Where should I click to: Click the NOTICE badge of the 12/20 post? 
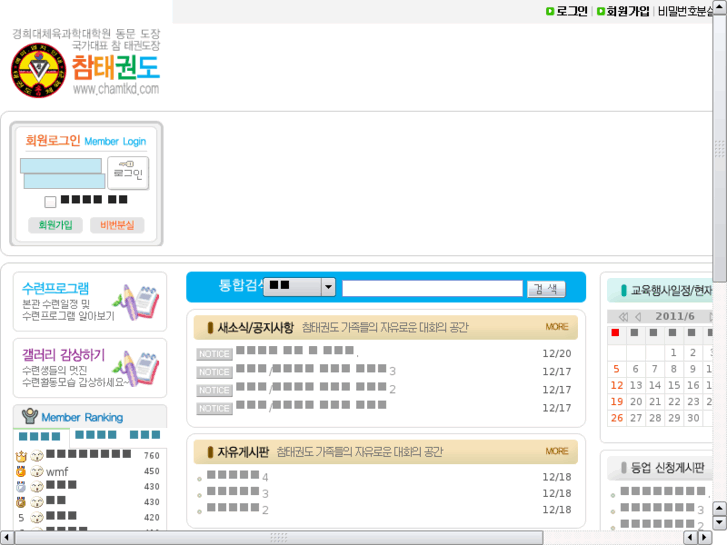[214, 354]
